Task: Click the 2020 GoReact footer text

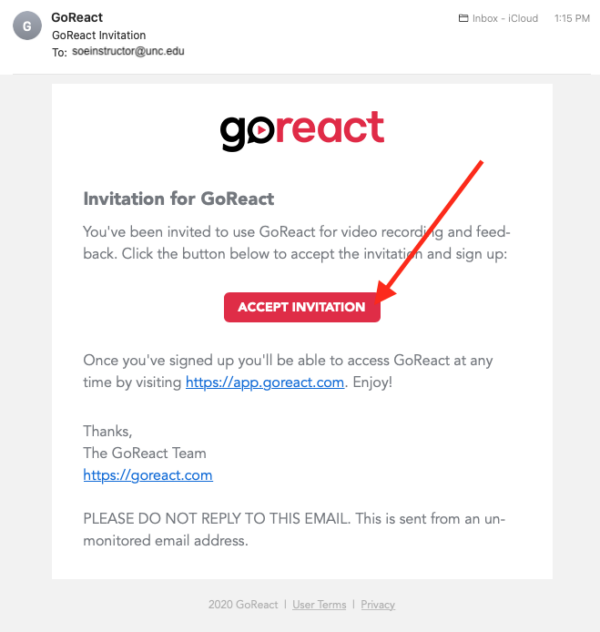Action: pos(242,604)
